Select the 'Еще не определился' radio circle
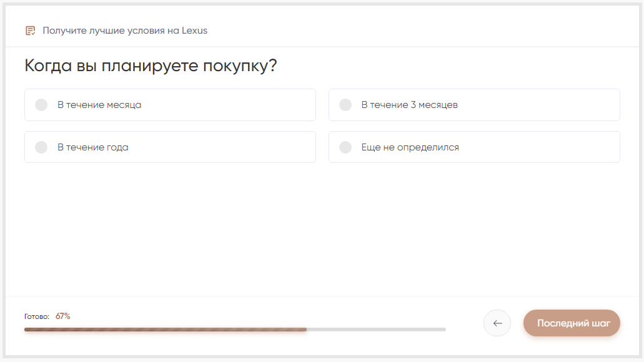 click(345, 147)
